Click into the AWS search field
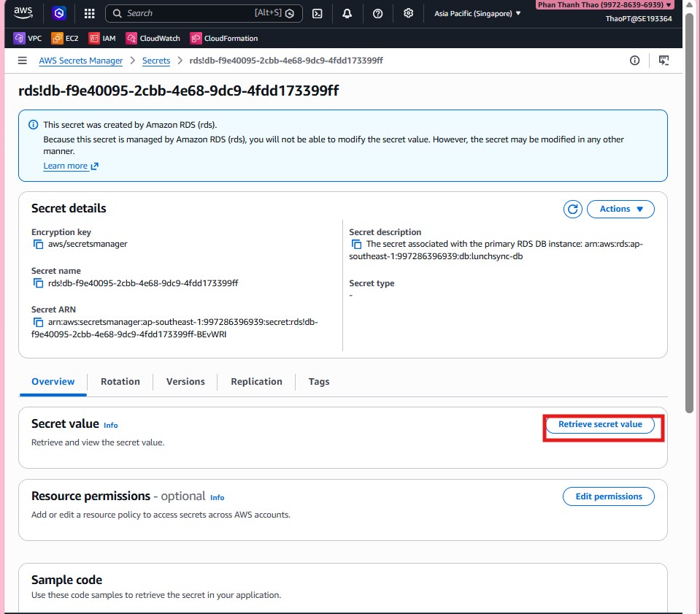 coord(190,13)
